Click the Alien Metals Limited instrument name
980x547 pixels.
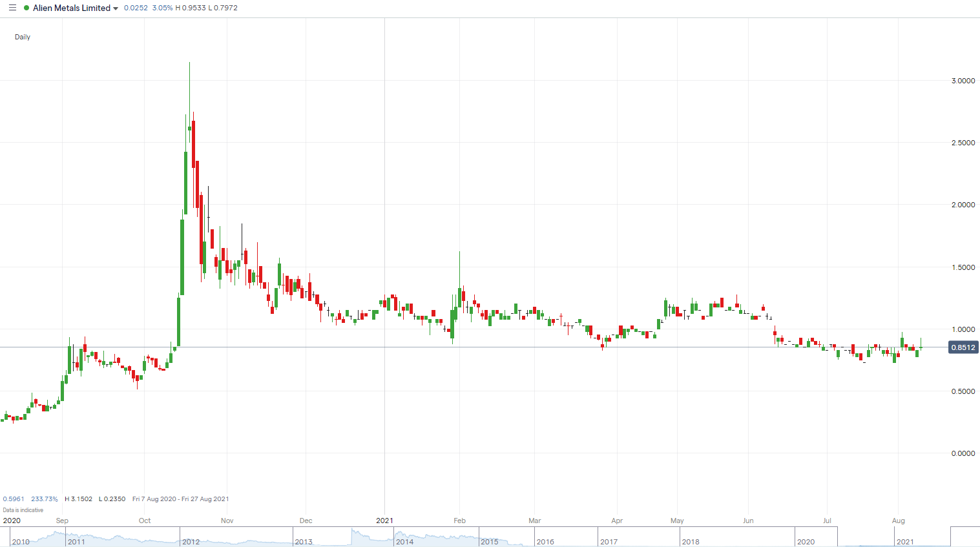coord(71,8)
